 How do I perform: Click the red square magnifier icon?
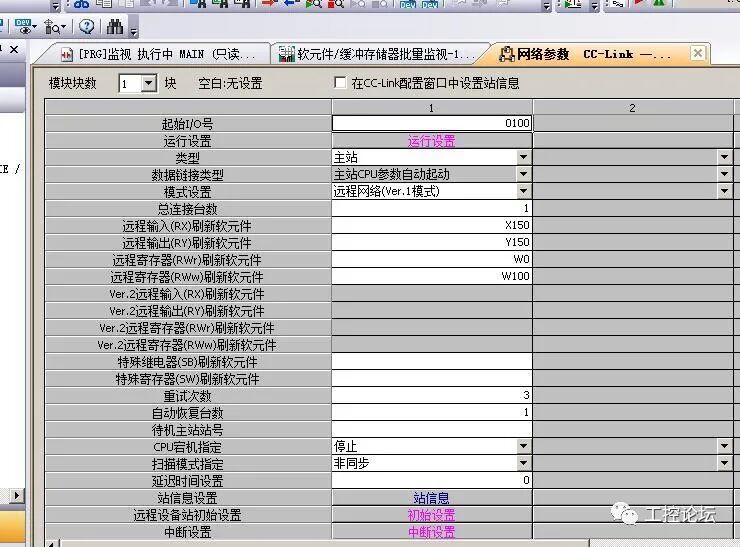[336, 4]
